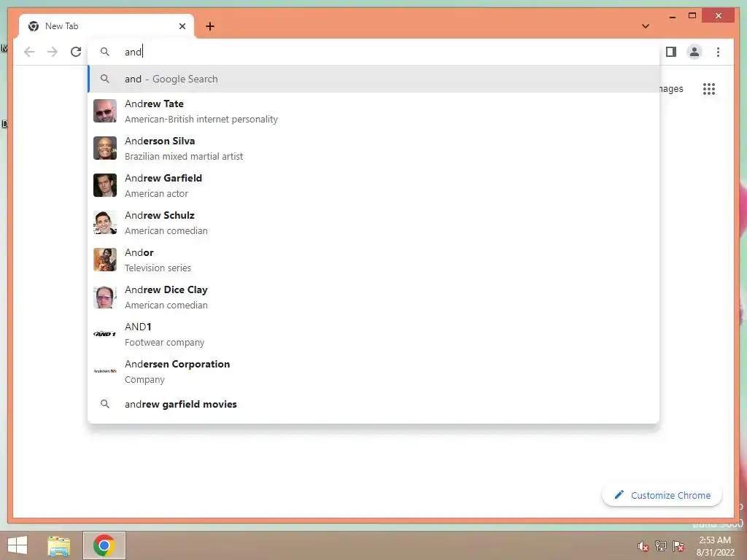Choose 'andrew garfield movies' search suggestion

tap(374, 404)
